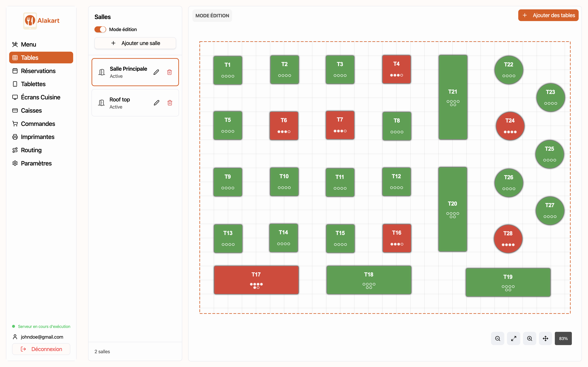Click the zoom in magnifier icon
Image resolution: width=588 pixels, height=367 pixels.
(x=529, y=338)
